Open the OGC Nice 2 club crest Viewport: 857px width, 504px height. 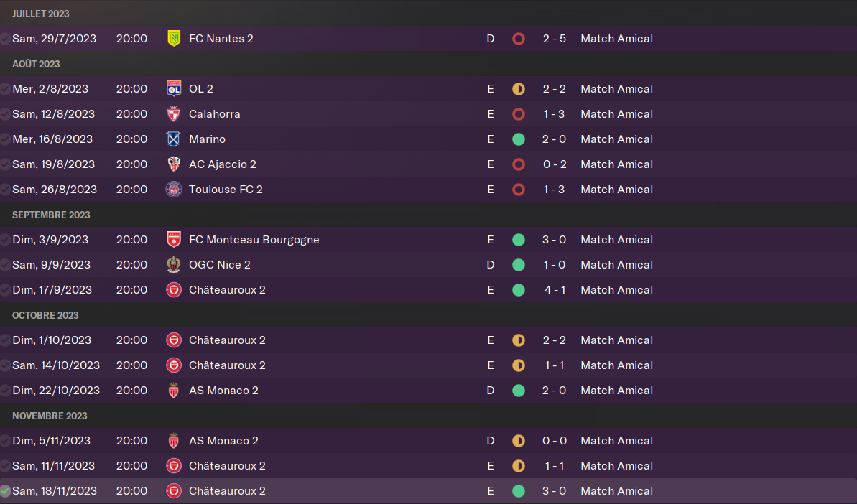(x=173, y=265)
